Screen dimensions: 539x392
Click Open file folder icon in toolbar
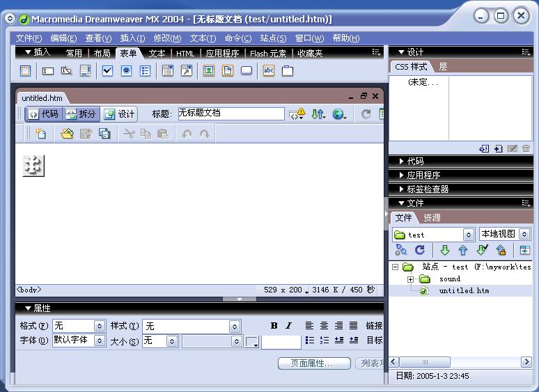click(67, 133)
